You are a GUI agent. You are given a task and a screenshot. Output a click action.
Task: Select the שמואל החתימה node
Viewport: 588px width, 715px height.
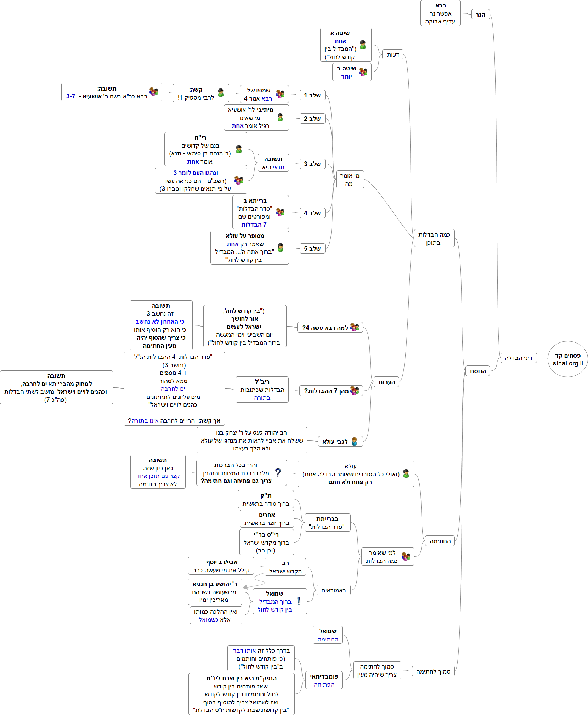coord(328,635)
